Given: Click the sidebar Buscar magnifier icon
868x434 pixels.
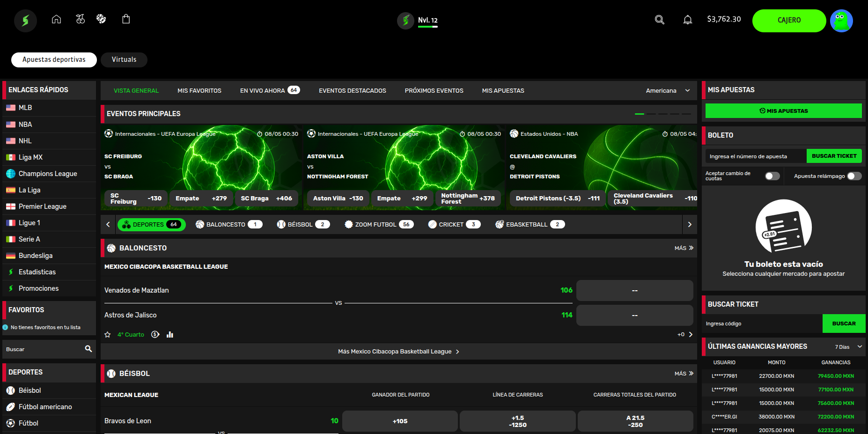Looking at the screenshot, I should [x=88, y=349].
